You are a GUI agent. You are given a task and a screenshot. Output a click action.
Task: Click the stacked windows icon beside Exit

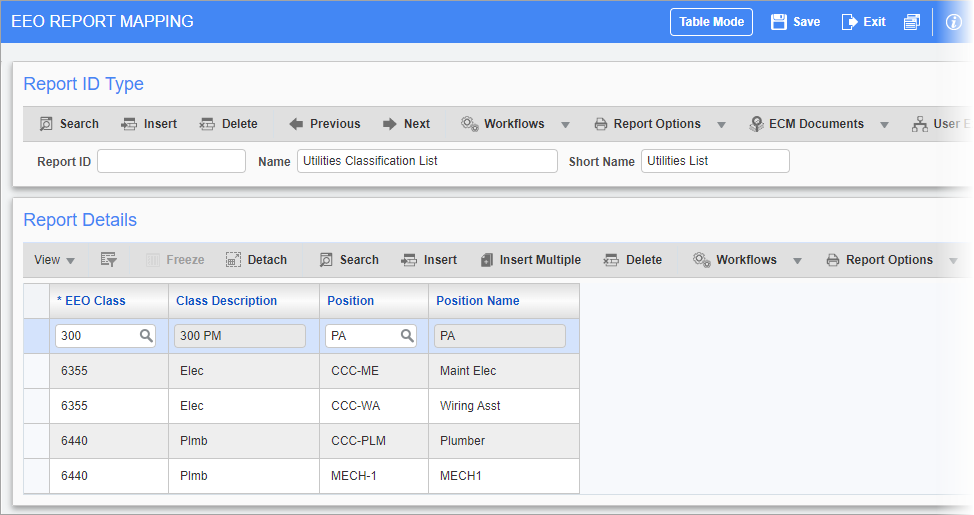(911, 22)
